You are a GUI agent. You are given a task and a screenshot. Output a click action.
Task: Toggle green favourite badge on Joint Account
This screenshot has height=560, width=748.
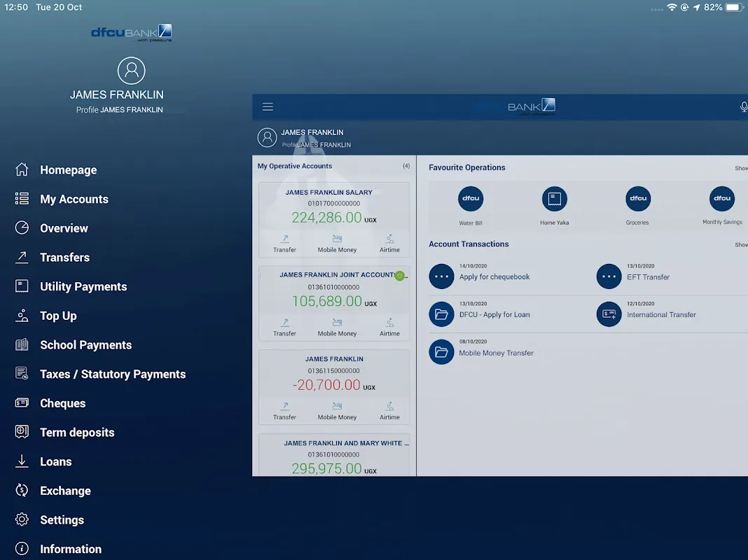(400, 276)
